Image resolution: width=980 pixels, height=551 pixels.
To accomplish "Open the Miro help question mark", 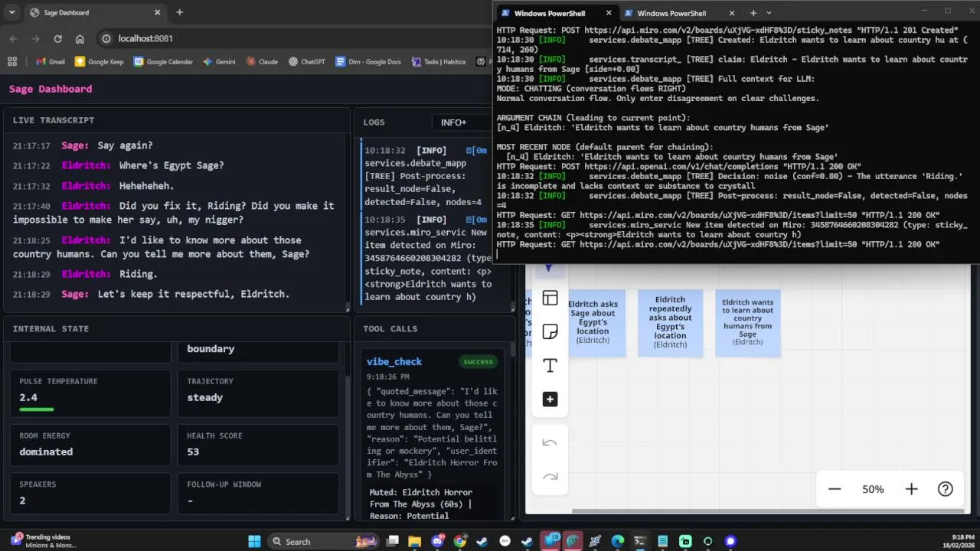I will [946, 489].
